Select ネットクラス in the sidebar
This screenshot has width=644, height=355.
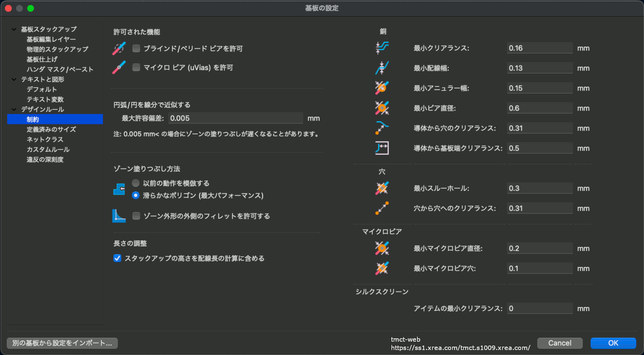coord(45,139)
